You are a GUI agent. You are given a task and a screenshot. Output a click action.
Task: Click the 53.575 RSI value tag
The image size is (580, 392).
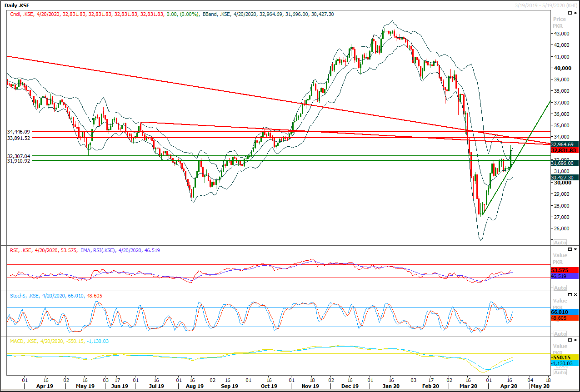click(x=564, y=270)
